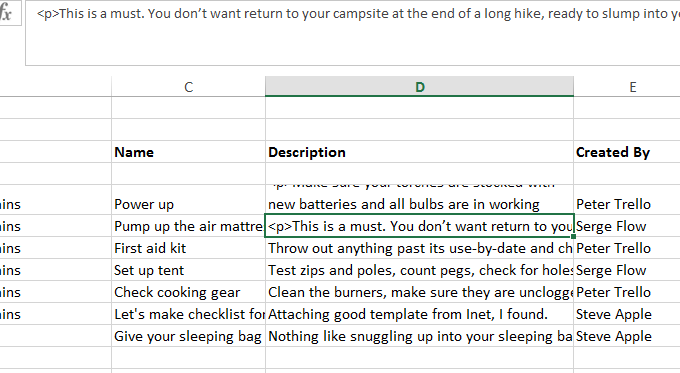Select the Check cooking gear cell
Screen dimensions: 680x373
click(x=188, y=292)
